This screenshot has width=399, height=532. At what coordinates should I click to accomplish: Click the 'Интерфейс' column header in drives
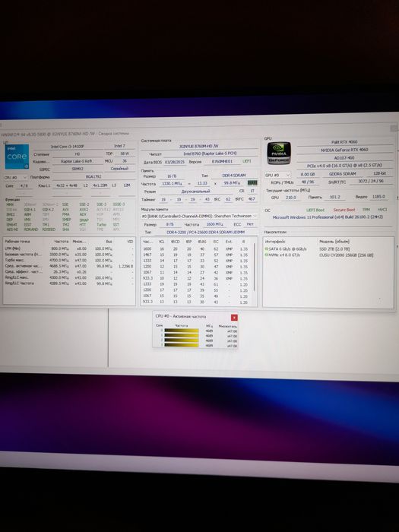pos(274,241)
